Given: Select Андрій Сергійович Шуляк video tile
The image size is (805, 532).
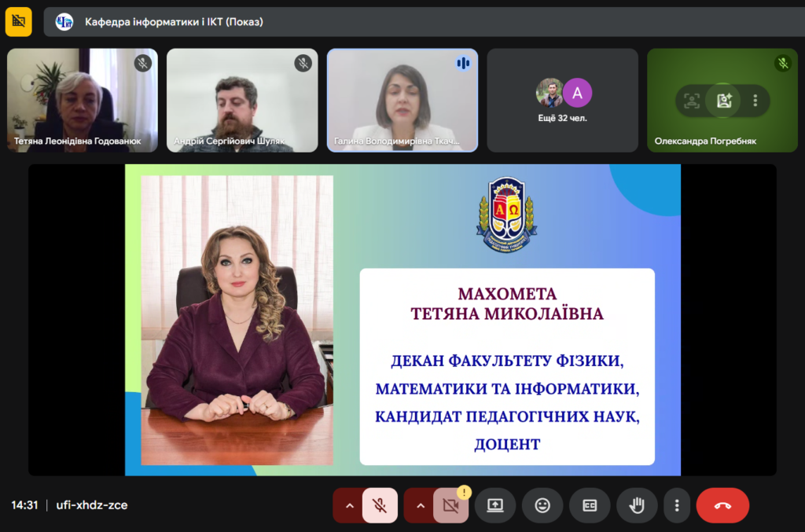Looking at the screenshot, I should (x=242, y=101).
